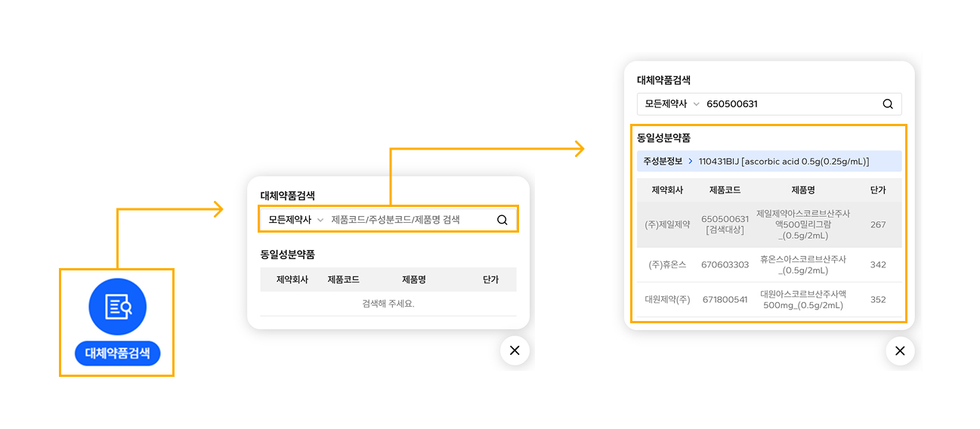
Task: Click 제약회사 column header in empty table
Action: coord(292,279)
